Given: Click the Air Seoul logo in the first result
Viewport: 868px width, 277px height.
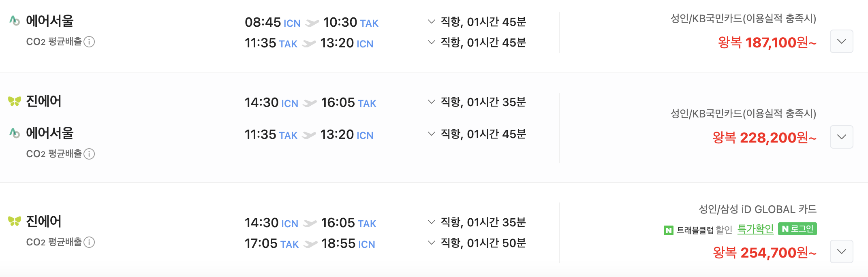Looking at the screenshot, I should [15, 21].
